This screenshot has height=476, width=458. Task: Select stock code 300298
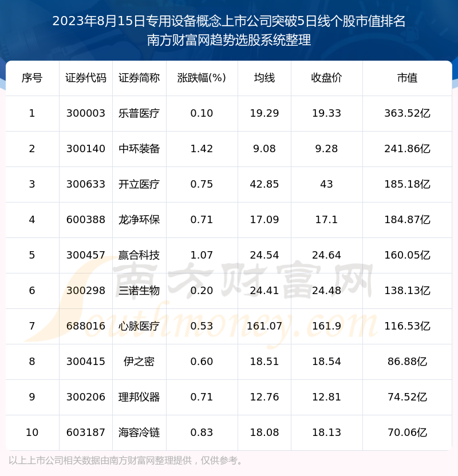tap(86, 291)
